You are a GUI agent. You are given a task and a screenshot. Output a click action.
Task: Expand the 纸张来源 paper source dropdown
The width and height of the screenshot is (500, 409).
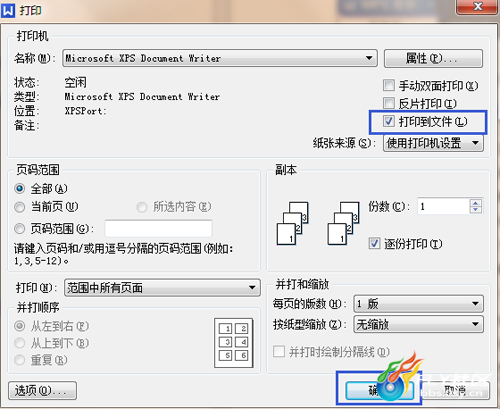(x=433, y=143)
